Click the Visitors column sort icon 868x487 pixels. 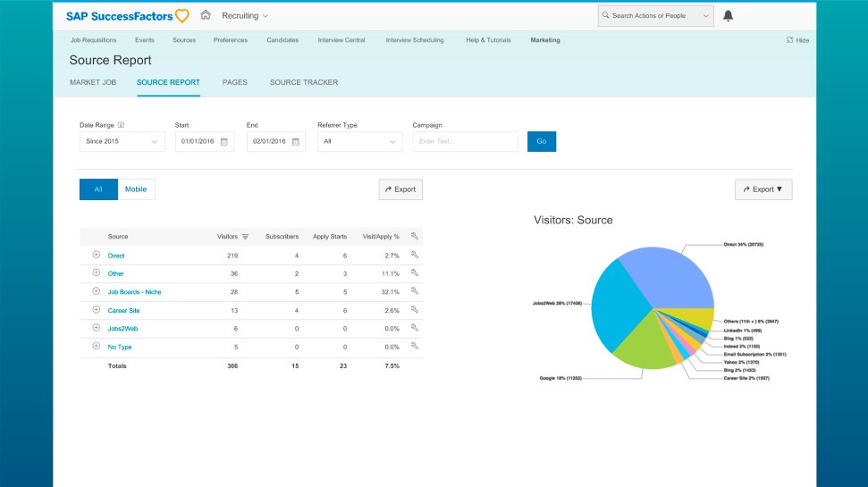245,237
